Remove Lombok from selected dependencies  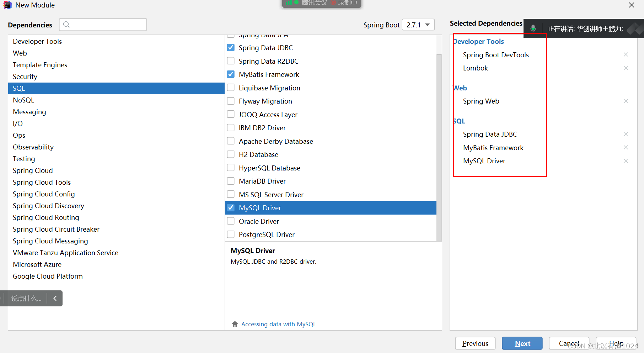[626, 68]
